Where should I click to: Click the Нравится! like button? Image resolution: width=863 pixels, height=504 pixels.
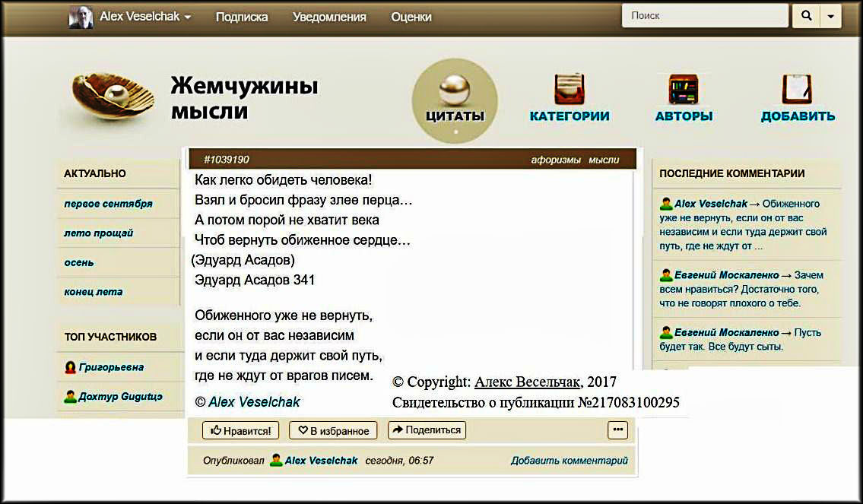click(x=240, y=430)
